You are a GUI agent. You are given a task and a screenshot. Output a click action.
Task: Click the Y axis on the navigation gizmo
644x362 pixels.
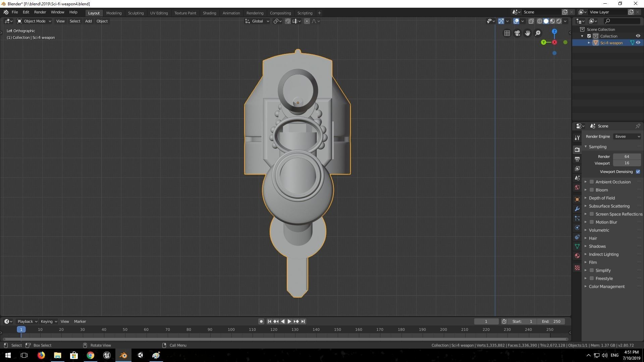543,42
